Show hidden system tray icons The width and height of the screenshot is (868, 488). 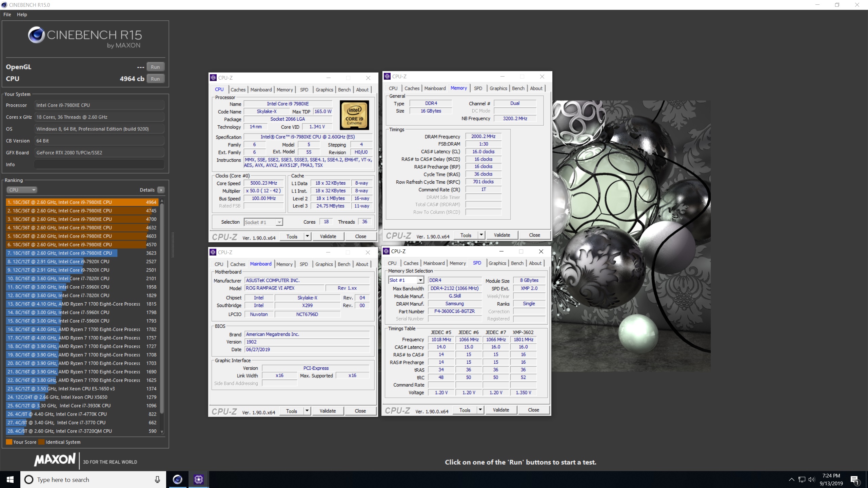click(791, 480)
